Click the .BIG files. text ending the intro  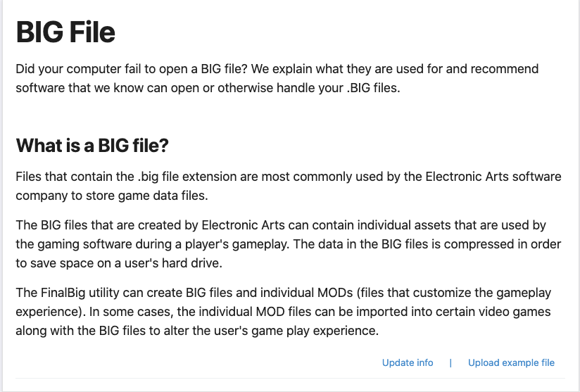pos(373,88)
